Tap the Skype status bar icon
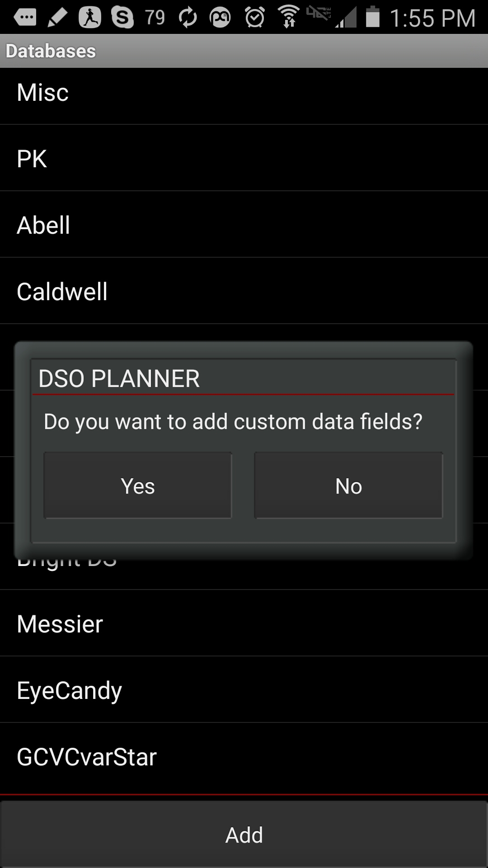 click(x=122, y=17)
